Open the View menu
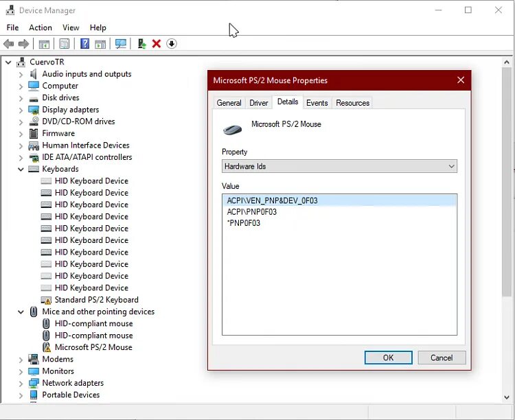 coord(71,27)
